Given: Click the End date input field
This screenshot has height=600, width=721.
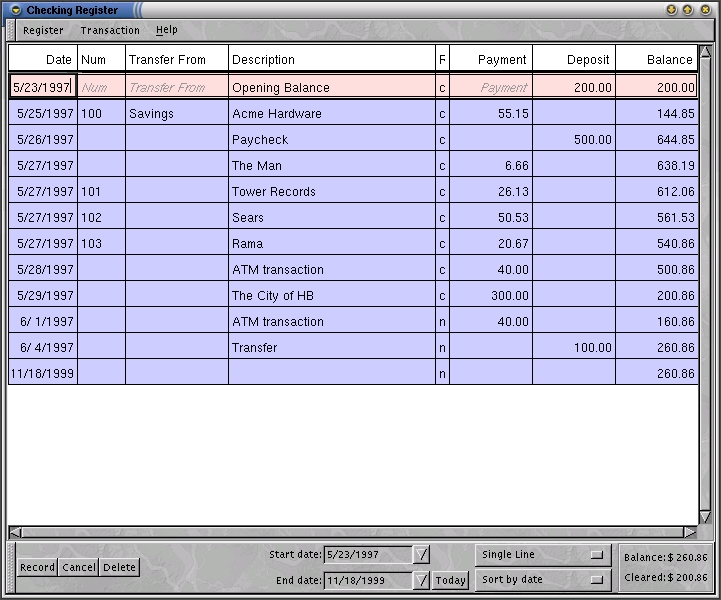Looking at the screenshot, I should [367, 580].
